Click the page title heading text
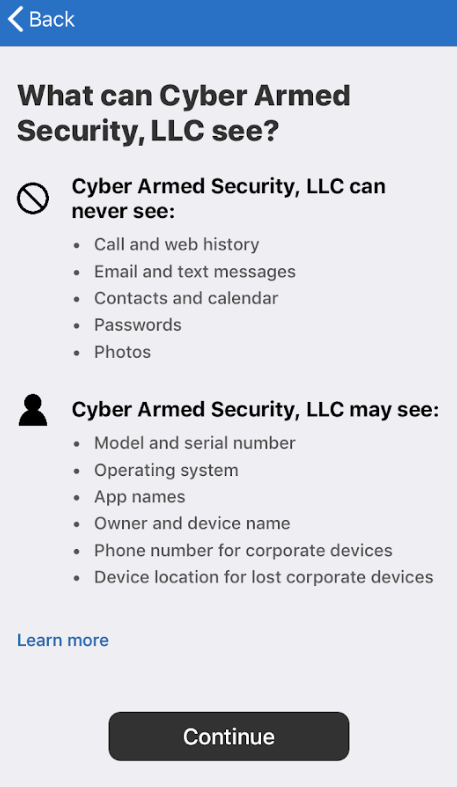Screen dimensions: 457x787 (184, 113)
